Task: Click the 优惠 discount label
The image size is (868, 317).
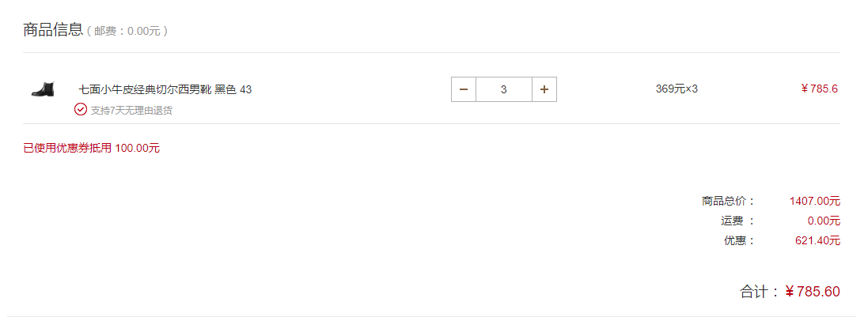Action: pyautogui.click(x=740, y=240)
